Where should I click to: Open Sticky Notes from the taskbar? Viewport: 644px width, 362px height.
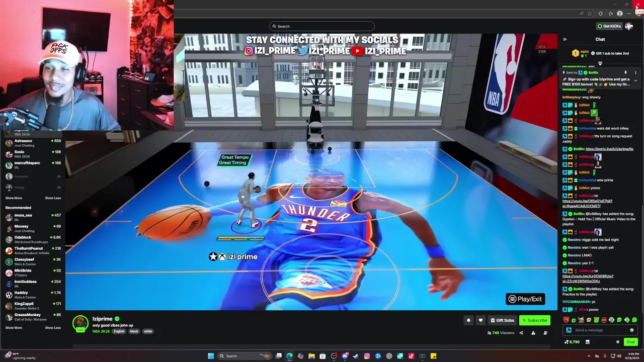pyautogui.click(x=433, y=356)
